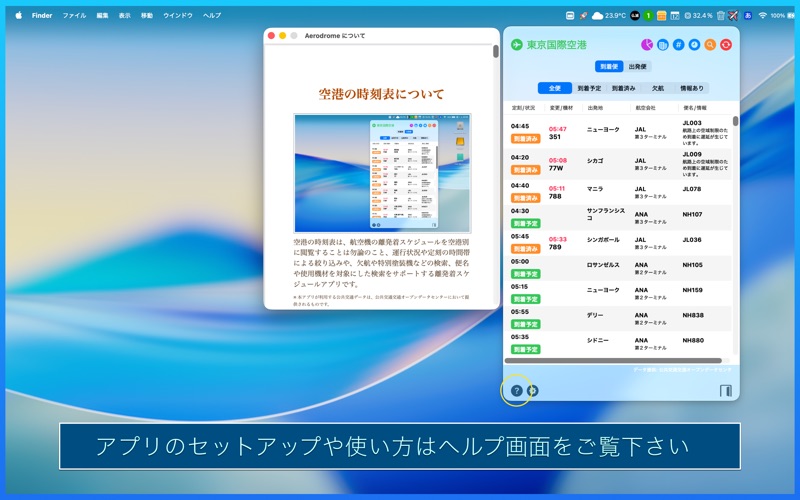This screenshot has width=800, height=500.
Task: Click the trash can menu bar icon
Action: [720, 15]
